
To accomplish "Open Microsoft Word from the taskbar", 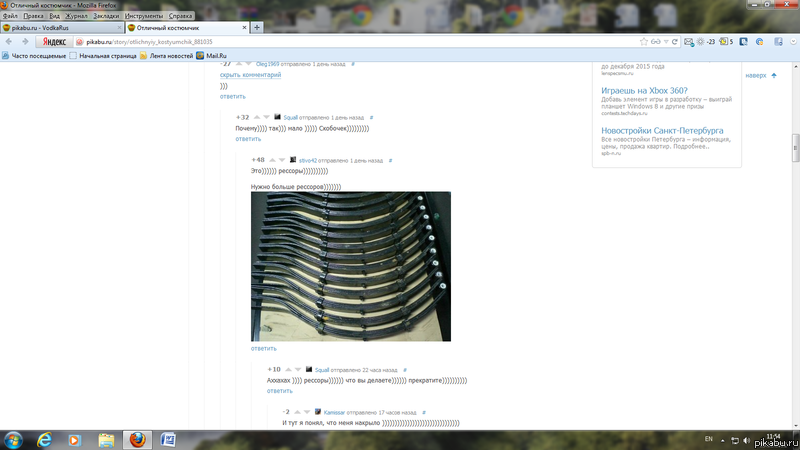I will tap(168, 440).
